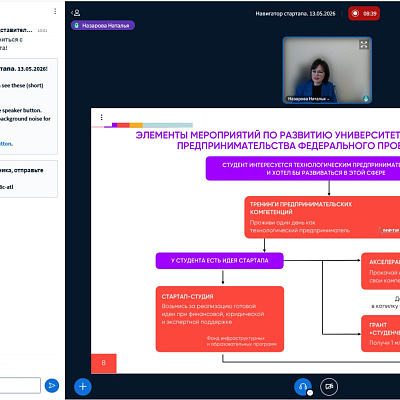Screen dimensions: 400x400
Task: Open presentation options three-dot menu
Action: (x=101, y=117)
